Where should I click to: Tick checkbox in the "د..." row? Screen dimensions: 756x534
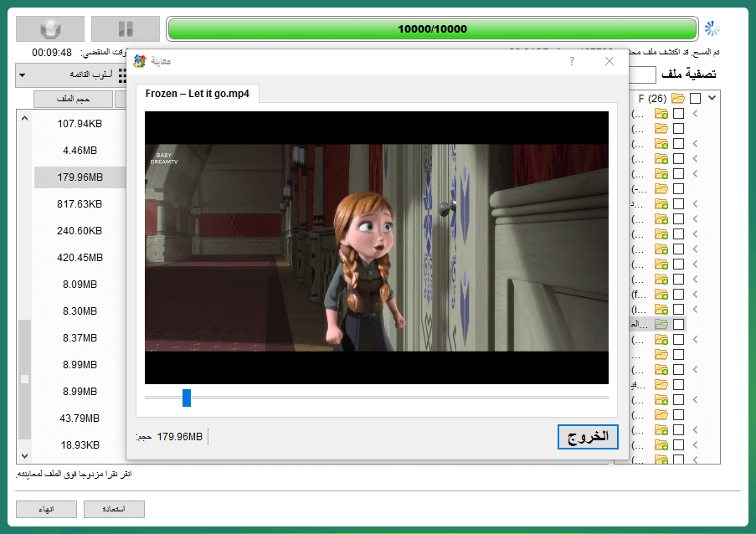click(x=678, y=204)
